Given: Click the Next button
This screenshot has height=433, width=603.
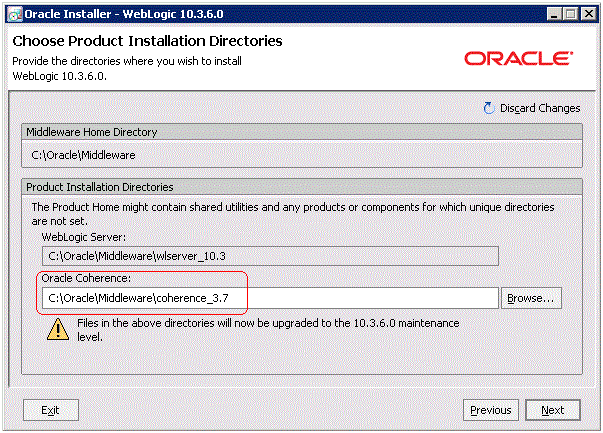Looking at the screenshot, I should [x=553, y=410].
